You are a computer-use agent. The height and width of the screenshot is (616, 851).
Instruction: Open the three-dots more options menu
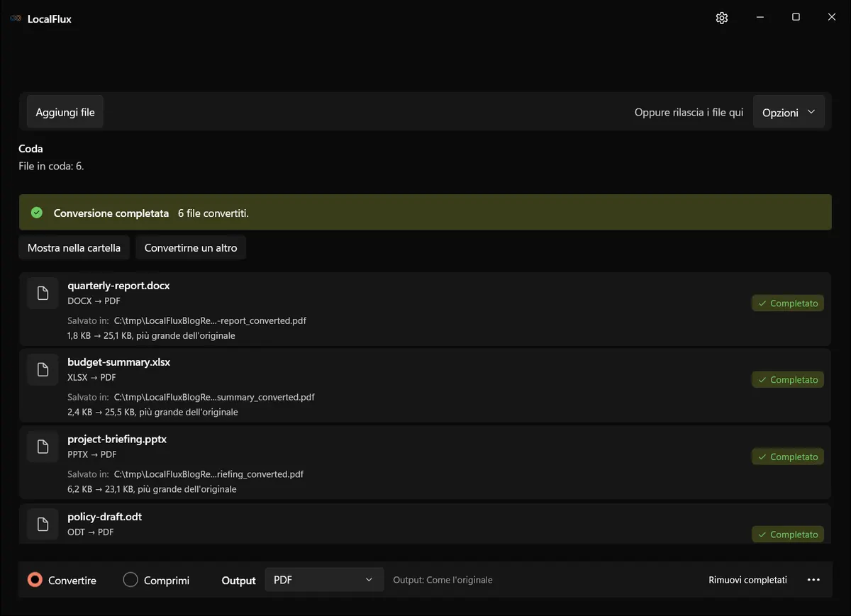[x=814, y=580]
